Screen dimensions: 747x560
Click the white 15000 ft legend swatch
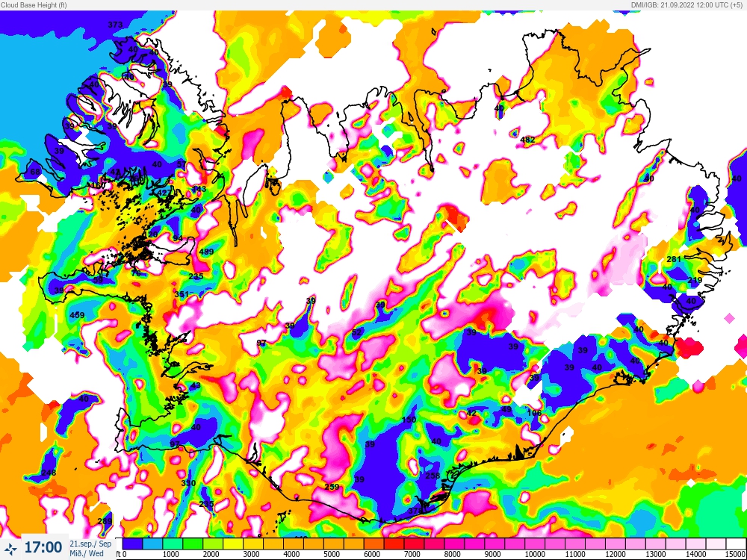point(736,544)
